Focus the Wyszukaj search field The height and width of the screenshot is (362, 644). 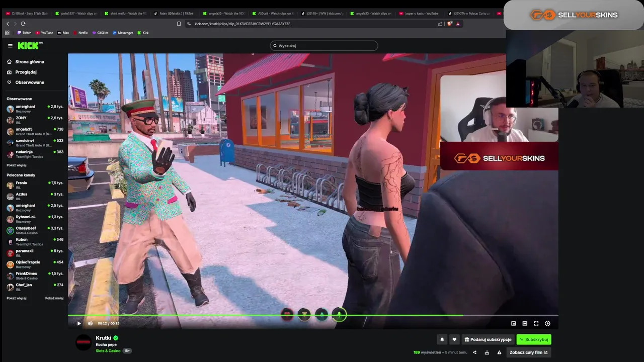pos(324,46)
